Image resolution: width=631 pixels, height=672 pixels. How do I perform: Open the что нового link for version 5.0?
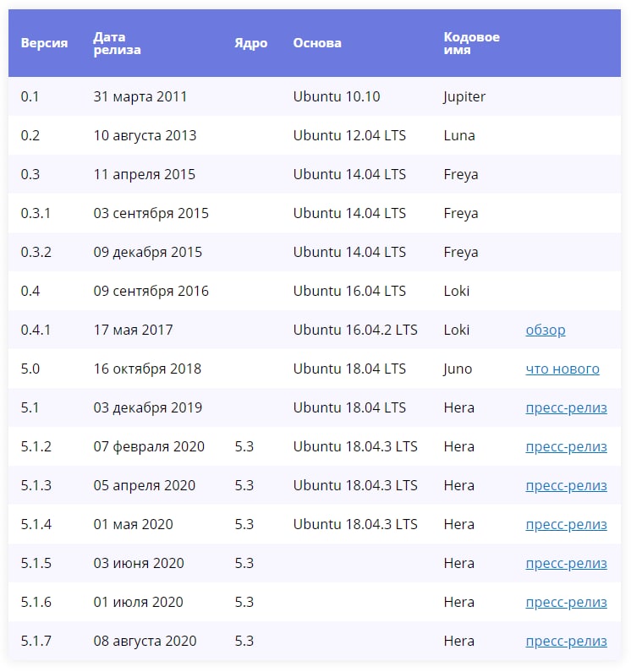point(562,369)
